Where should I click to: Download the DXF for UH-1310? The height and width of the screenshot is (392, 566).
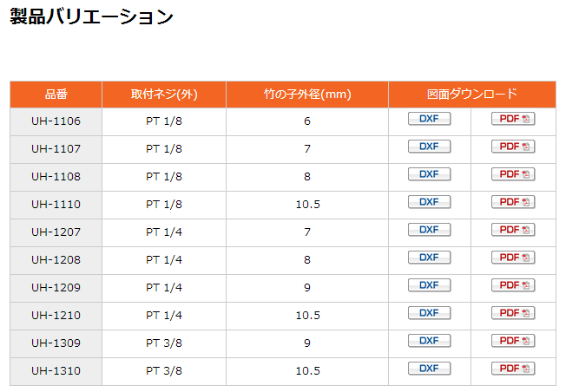pos(429,369)
